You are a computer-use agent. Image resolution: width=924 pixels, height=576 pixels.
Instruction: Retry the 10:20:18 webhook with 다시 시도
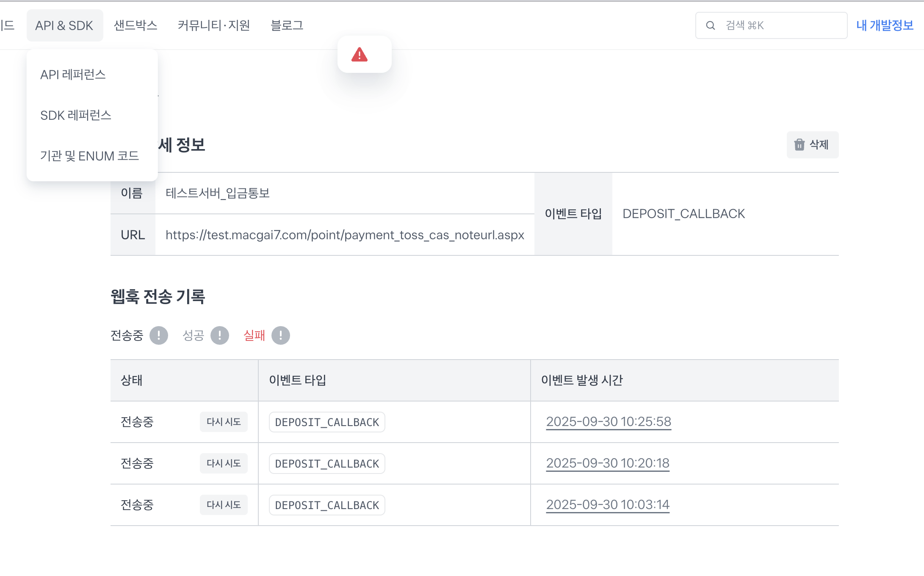coord(224,463)
